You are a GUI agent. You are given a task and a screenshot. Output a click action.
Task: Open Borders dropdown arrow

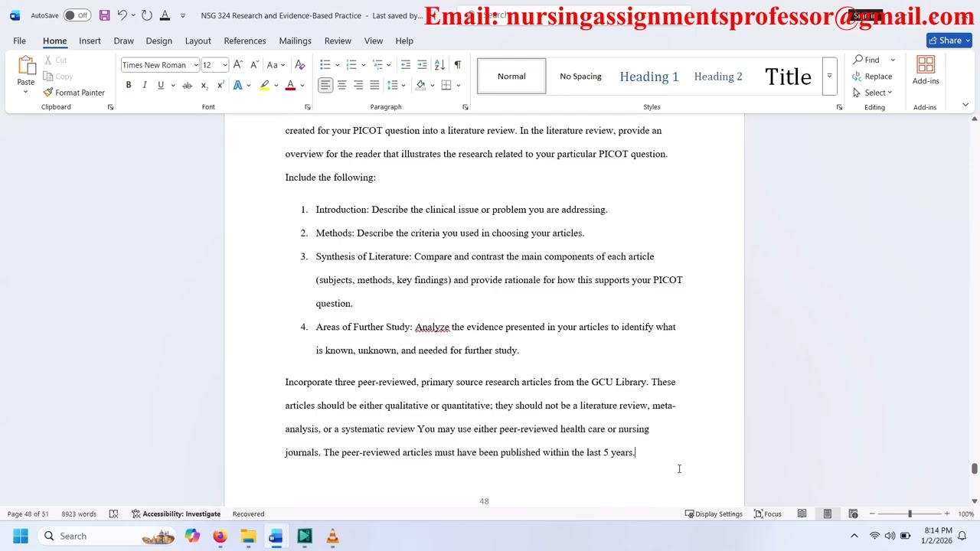tap(458, 85)
